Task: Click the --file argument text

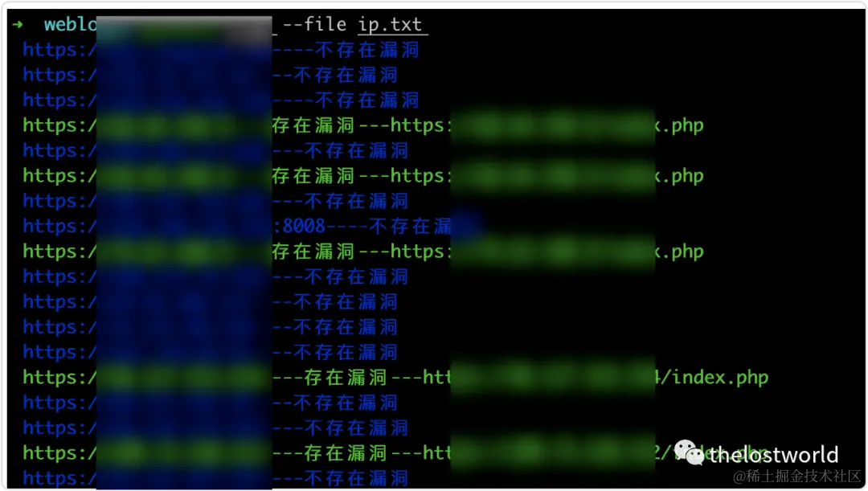Action: [314, 24]
